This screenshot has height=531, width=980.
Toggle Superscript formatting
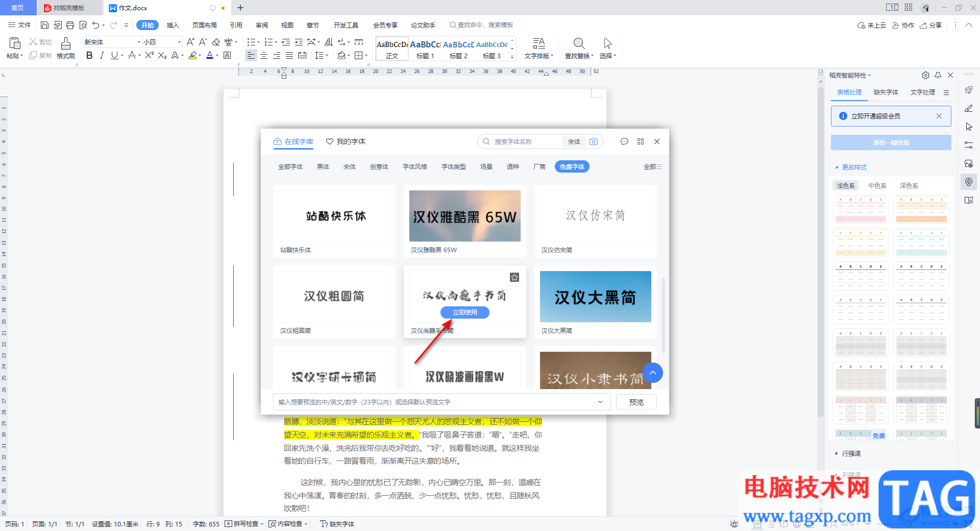tap(149, 55)
